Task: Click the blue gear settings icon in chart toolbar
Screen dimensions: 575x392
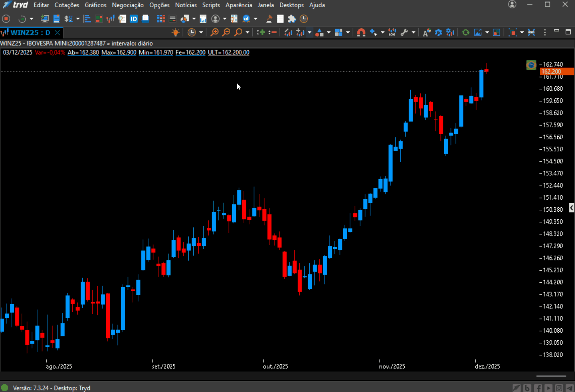Action: point(439,33)
